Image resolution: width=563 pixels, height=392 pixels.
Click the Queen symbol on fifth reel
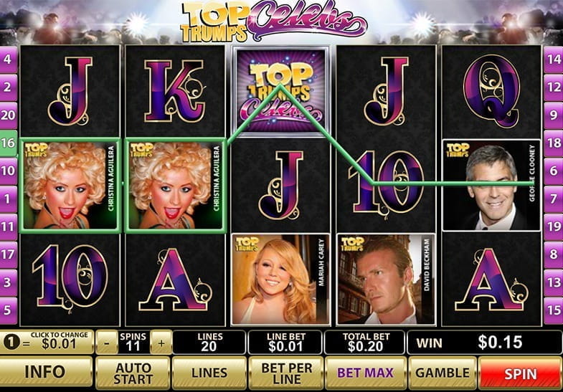[491, 91]
